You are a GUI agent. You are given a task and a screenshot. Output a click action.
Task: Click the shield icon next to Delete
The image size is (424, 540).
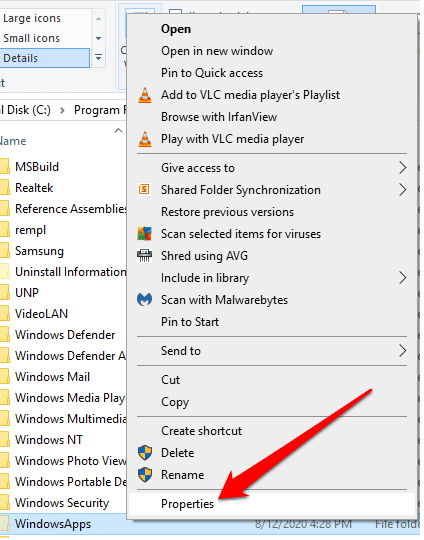coord(145,453)
